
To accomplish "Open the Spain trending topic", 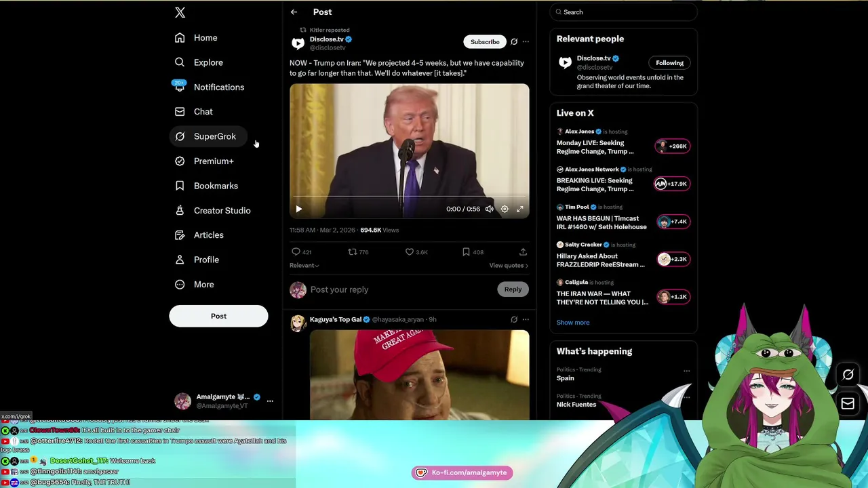I will pos(566,378).
